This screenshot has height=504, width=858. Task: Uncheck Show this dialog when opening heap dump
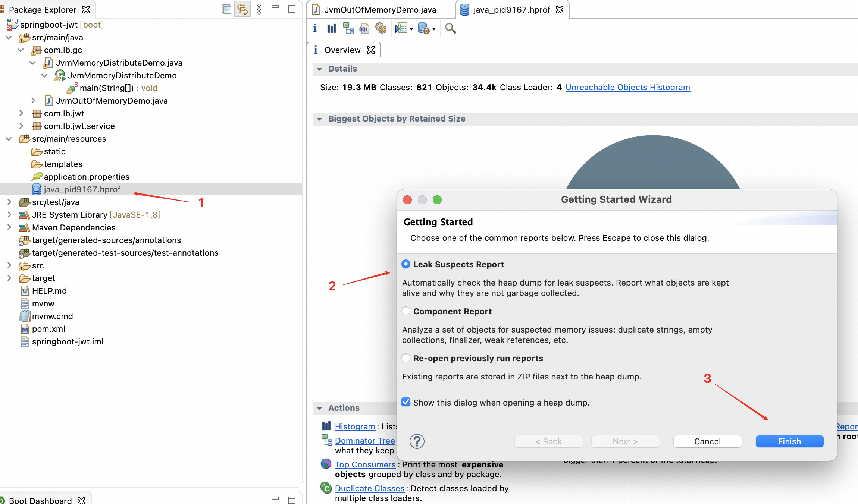point(406,402)
